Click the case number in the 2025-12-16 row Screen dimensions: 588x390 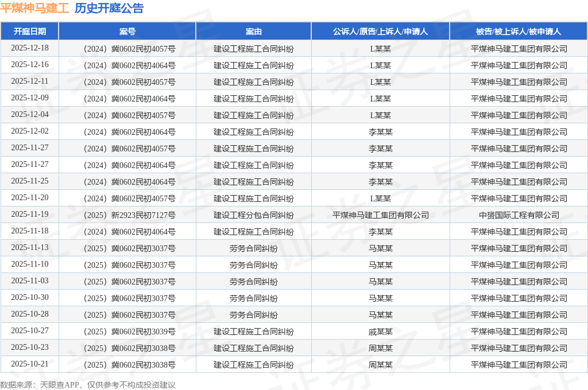[127, 65]
